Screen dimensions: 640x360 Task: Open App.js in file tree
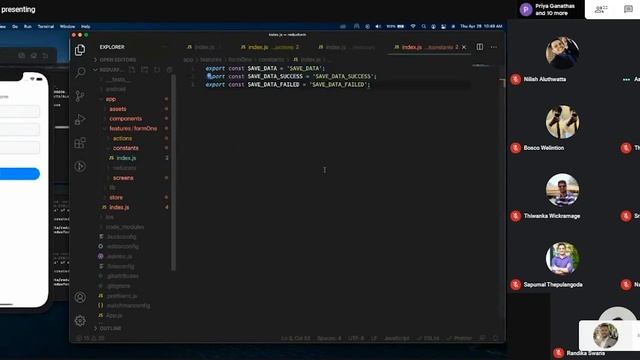pyautogui.click(x=113, y=316)
